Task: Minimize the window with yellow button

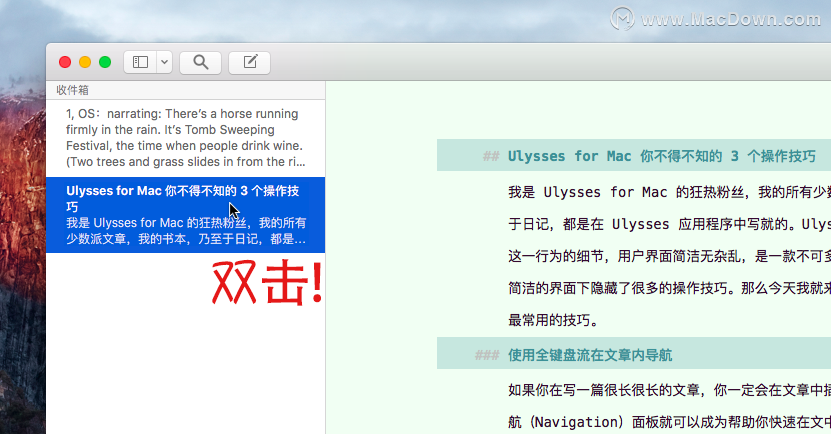Action: click(85, 63)
